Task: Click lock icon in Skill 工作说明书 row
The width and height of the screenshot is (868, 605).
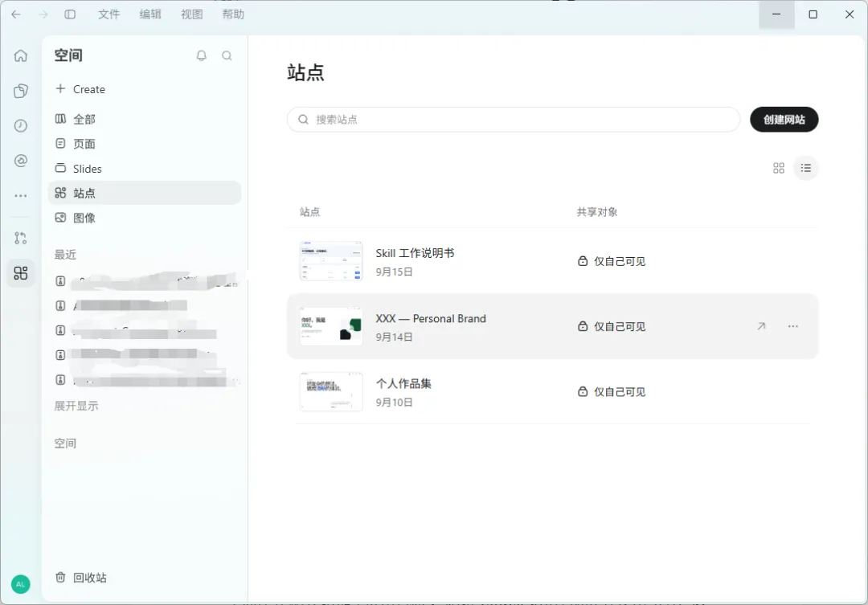Action: [x=583, y=261]
